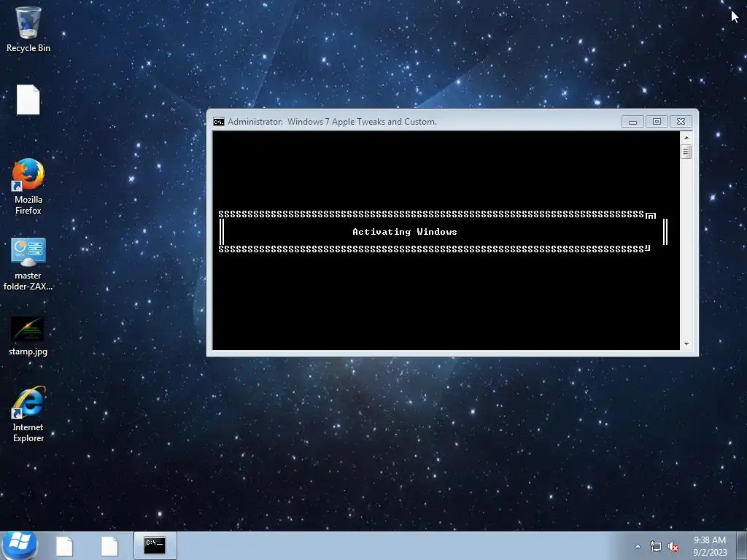
Task: Open the first blank-page taskbar item
Action: 64,546
